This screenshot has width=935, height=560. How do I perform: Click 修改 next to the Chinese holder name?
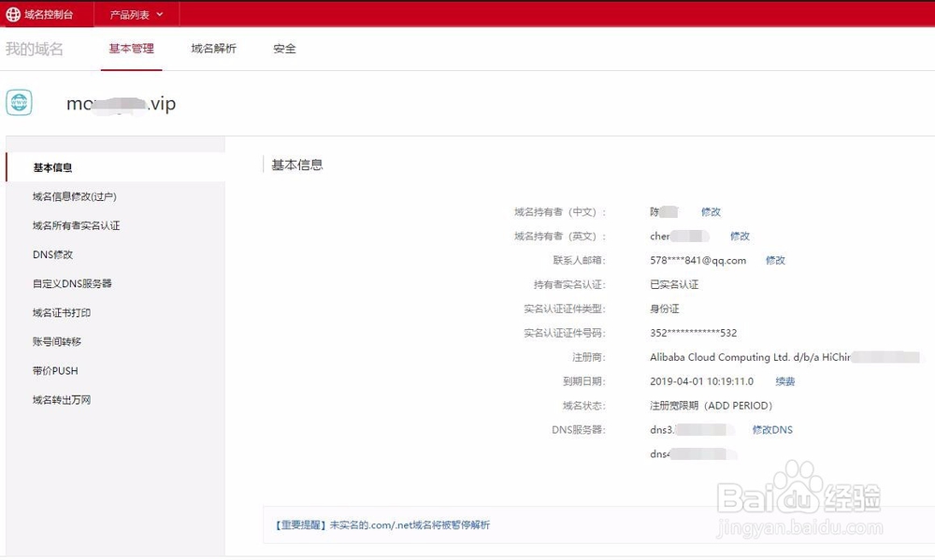pyautogui.click(x=711, y=211)
